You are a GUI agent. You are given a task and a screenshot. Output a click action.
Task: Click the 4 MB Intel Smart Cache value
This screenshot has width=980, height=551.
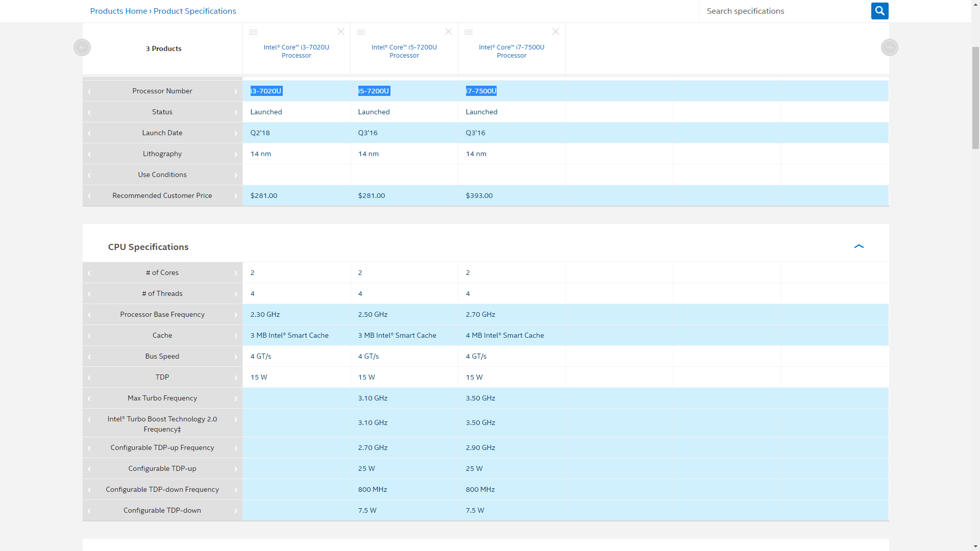[x=504, y=335]
